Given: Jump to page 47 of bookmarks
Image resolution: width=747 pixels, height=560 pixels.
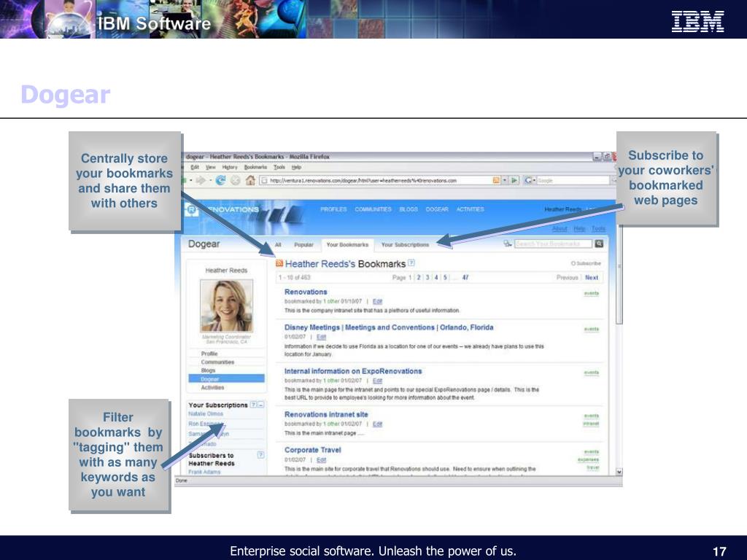Looking at the screenshot, I should coord(465,278).
